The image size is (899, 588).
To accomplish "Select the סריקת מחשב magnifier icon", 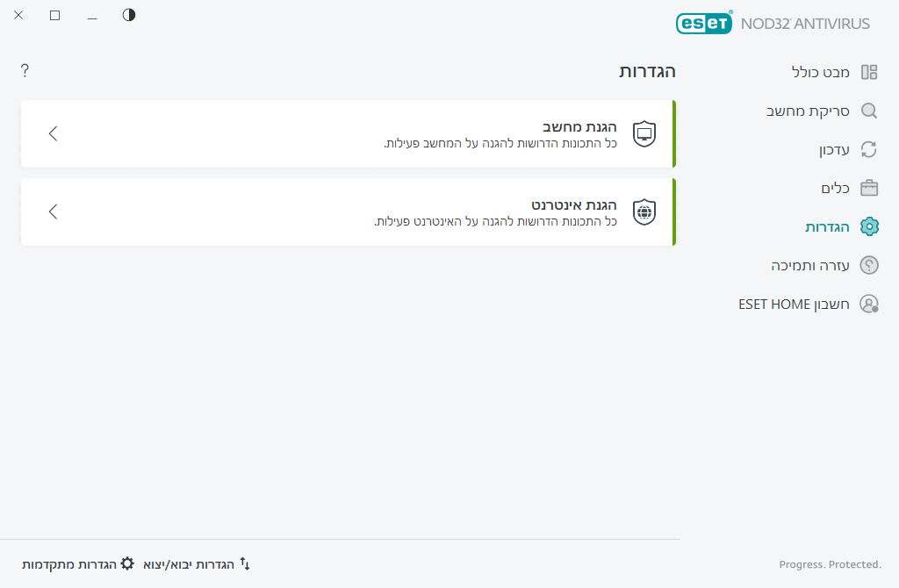I will tap(869, 111).
